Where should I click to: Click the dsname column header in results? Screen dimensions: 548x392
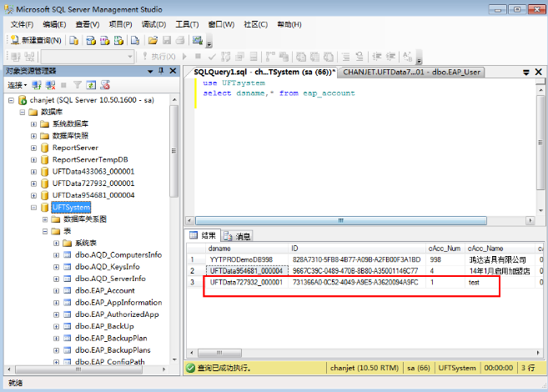pyautogui.click(x=247, y=249)
